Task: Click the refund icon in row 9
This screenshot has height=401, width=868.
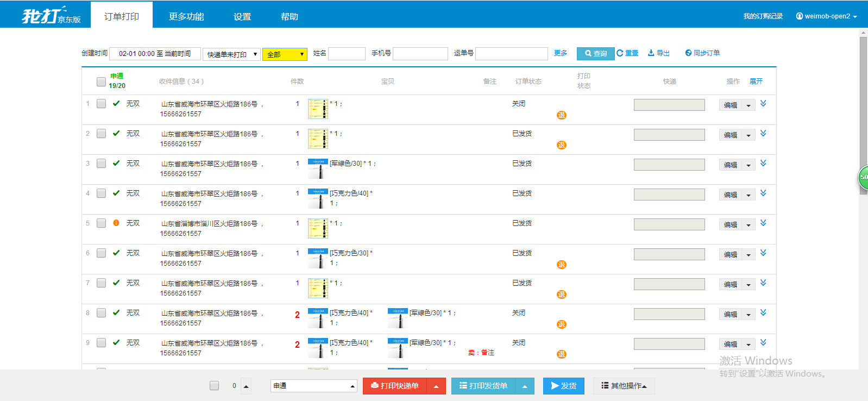Action: [562, 354]
